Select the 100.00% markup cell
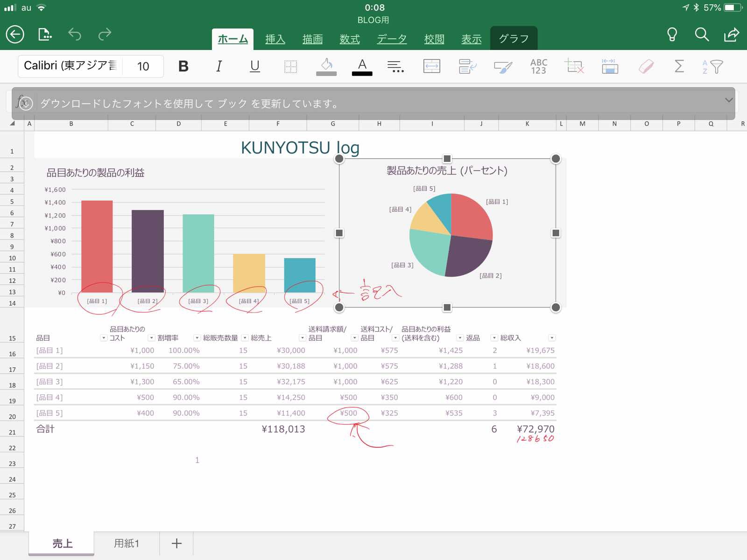747x560 pixels. tap(184, 350)
